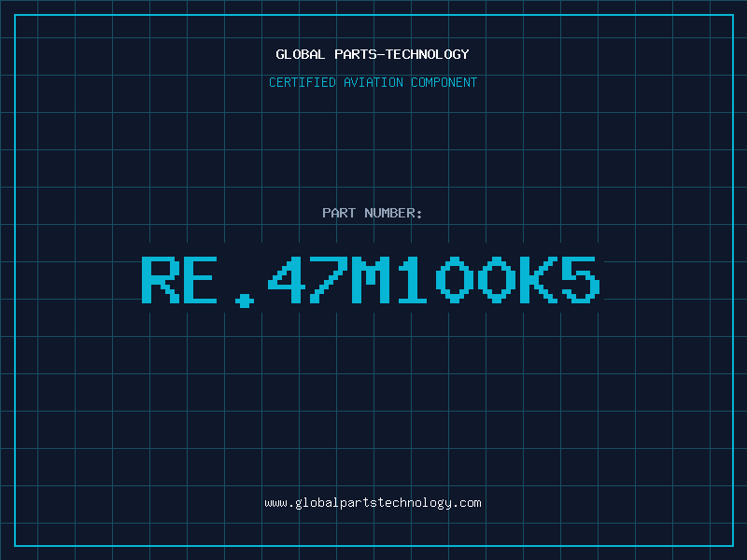Click the part number RE.47M100K5

click(371, 281)
